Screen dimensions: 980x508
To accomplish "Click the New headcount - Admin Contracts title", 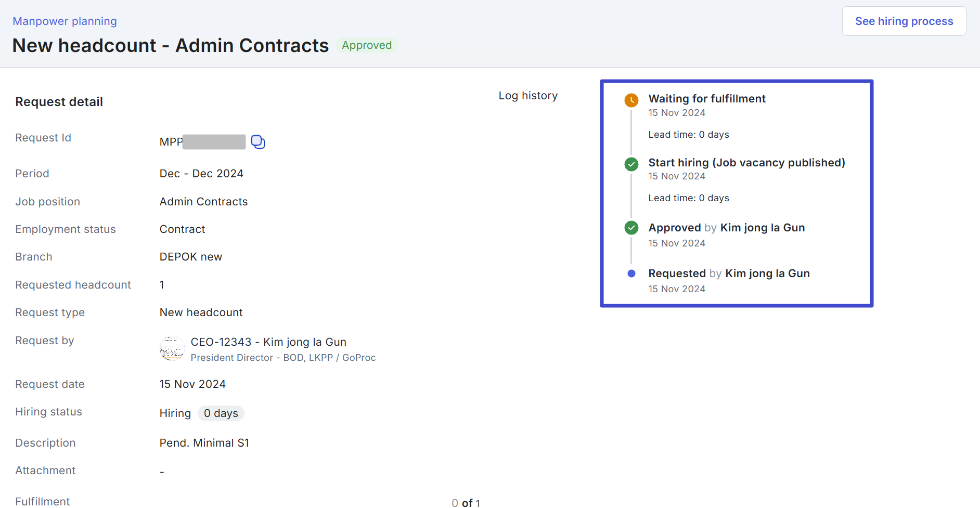I will [171, 46].
